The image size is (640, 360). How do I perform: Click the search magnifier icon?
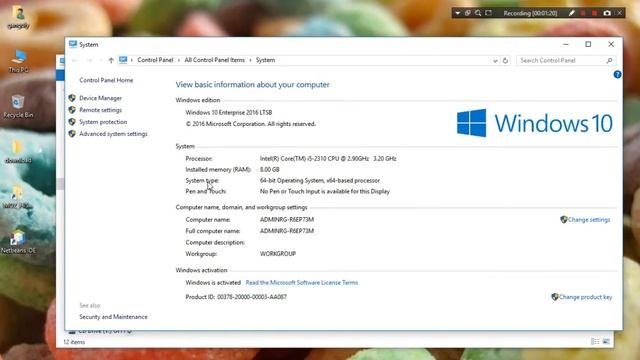coord(609,60)
